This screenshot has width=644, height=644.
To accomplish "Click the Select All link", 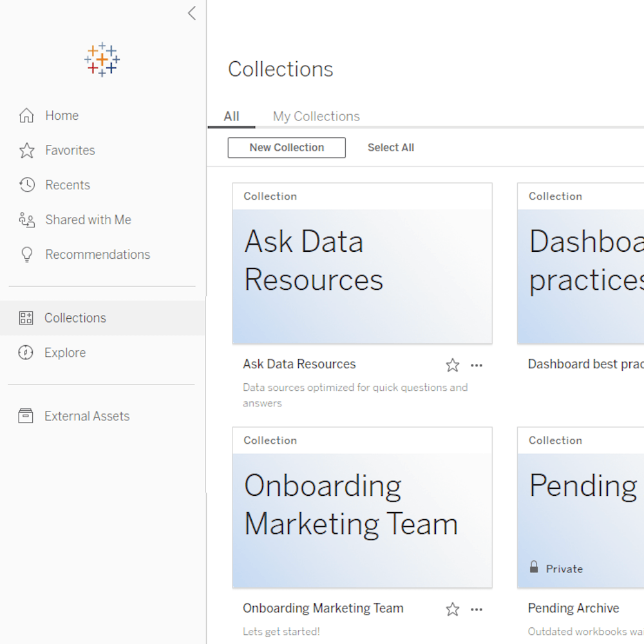I will point(390,147).
